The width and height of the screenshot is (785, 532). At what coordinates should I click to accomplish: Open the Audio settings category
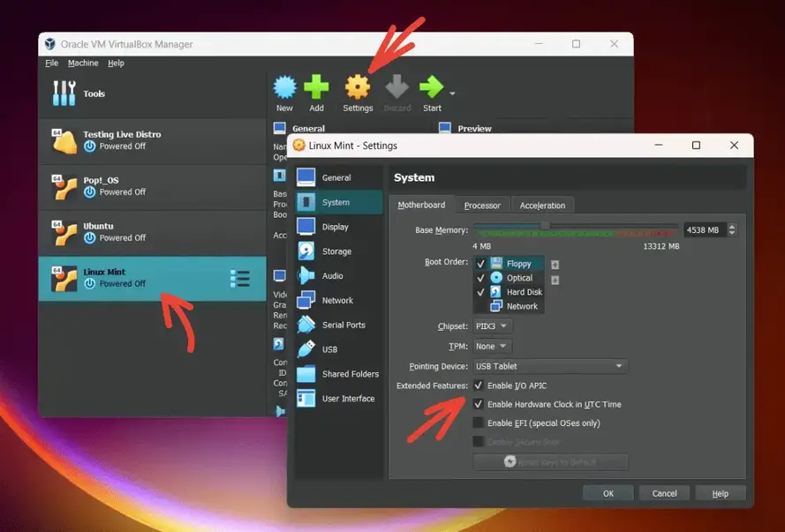339,275
